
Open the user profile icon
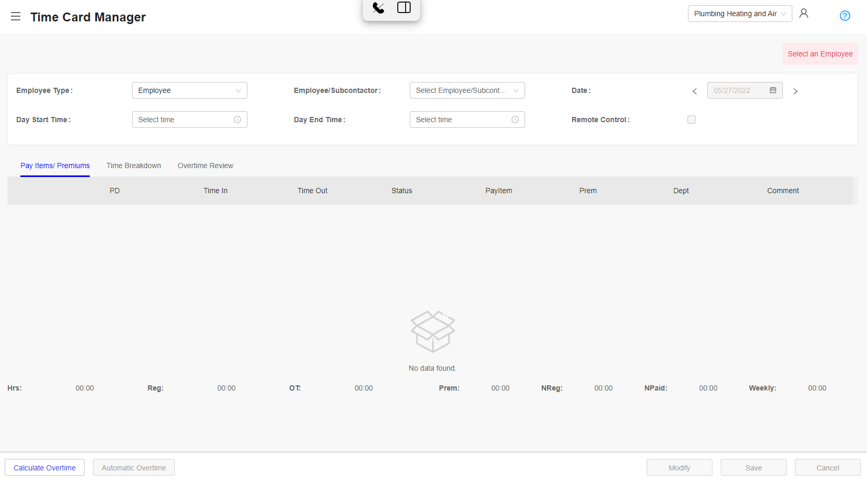point(804,14)
